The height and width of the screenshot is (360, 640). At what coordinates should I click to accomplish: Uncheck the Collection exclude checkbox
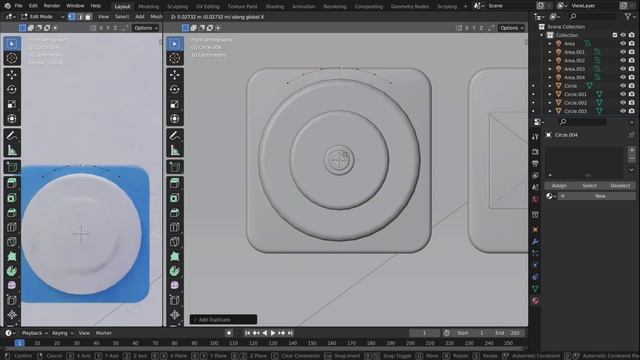tap(615, 35)
